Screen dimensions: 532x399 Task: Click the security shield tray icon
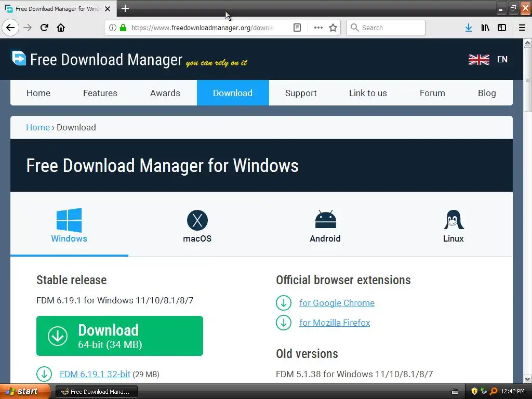[x=474, y=392]
